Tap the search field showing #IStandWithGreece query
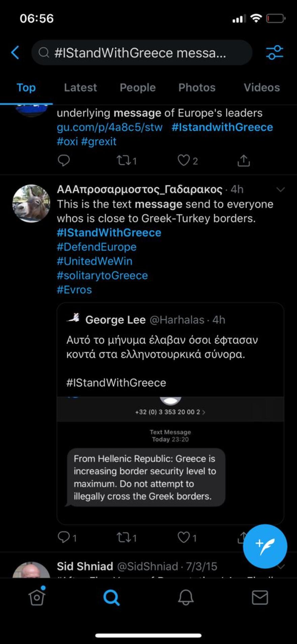 (141, 52)
